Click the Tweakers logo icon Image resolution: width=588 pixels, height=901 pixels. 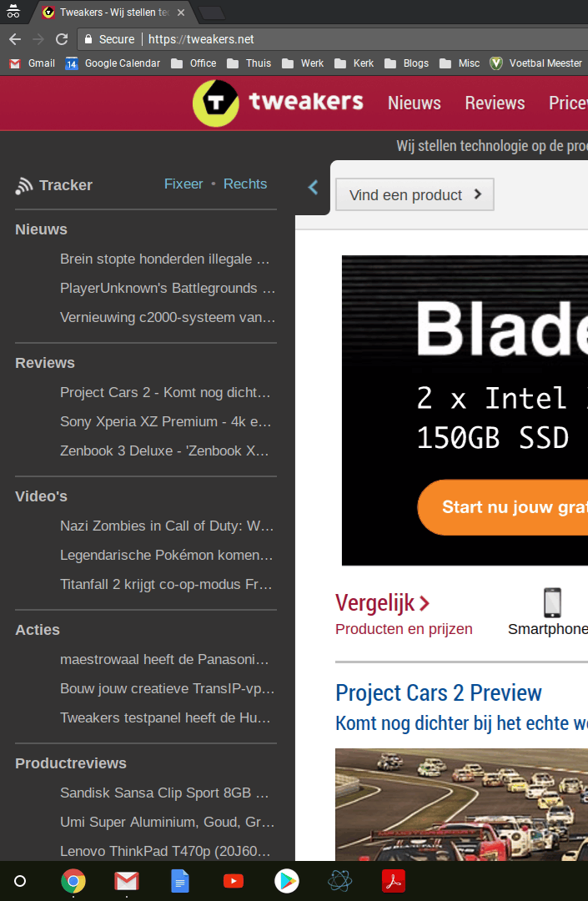215,103
